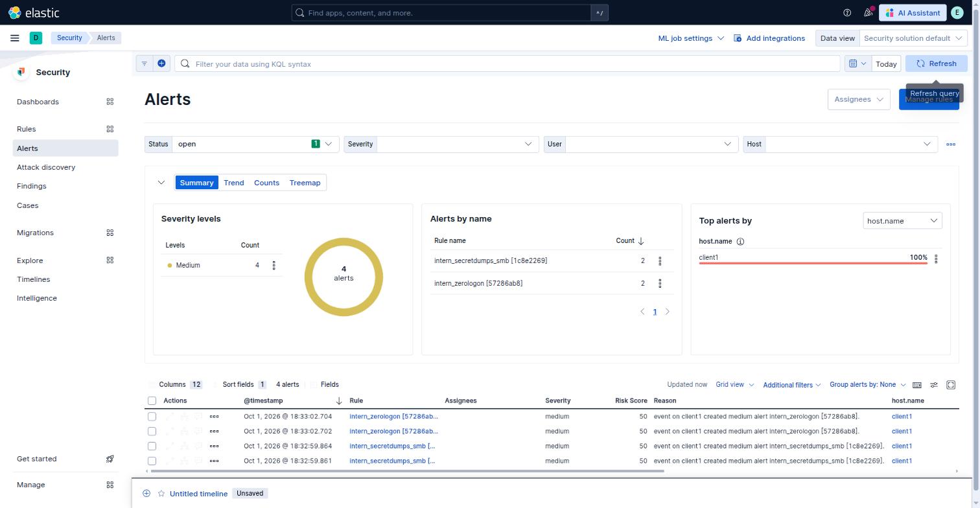Change the Top alerts by host.name field
The height and width of the screenshot is (508, 980).
(x=902, y=221)
